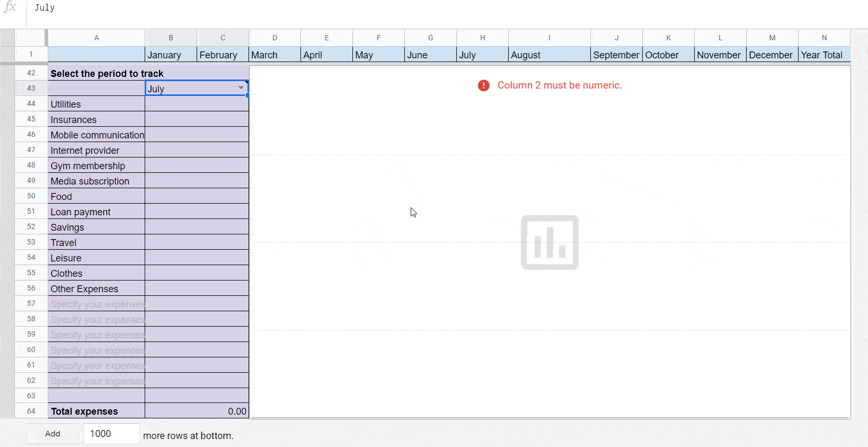Click the Gym membership cell
This screenshot has width=868, height=447.
96,165
